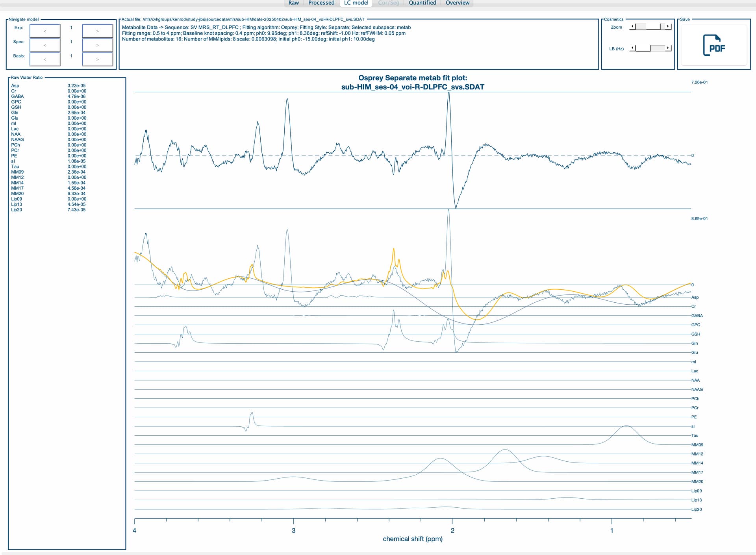Click LB (Hz) slider left arrow

(x=632, y=48)
